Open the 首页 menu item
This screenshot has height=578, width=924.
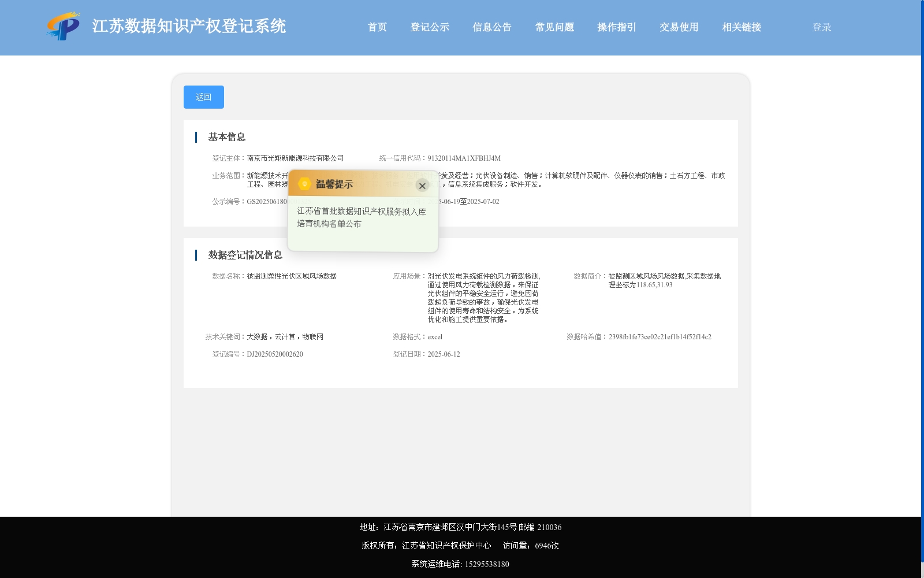point(377,27)
